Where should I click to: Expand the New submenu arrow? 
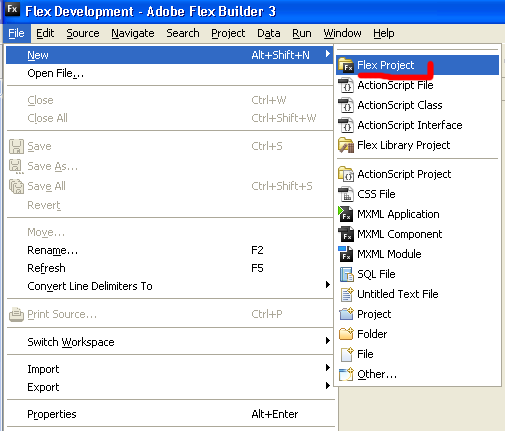[328, 54]
